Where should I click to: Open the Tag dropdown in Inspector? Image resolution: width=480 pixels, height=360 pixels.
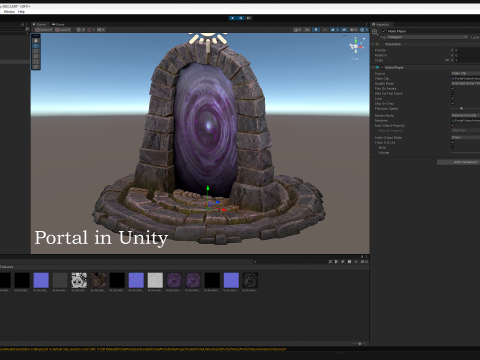[x=427, y=37]
